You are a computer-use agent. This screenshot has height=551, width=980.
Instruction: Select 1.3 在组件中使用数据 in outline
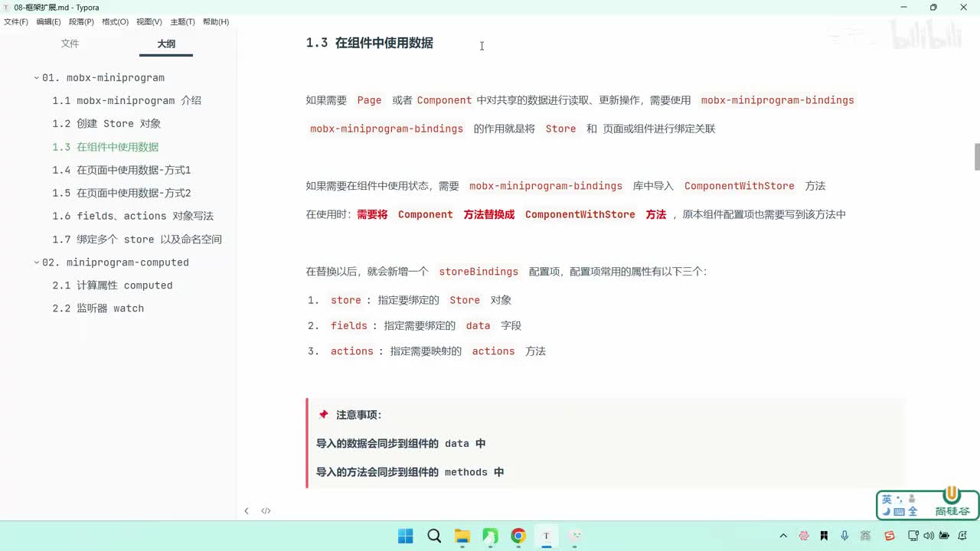[106, 147]
